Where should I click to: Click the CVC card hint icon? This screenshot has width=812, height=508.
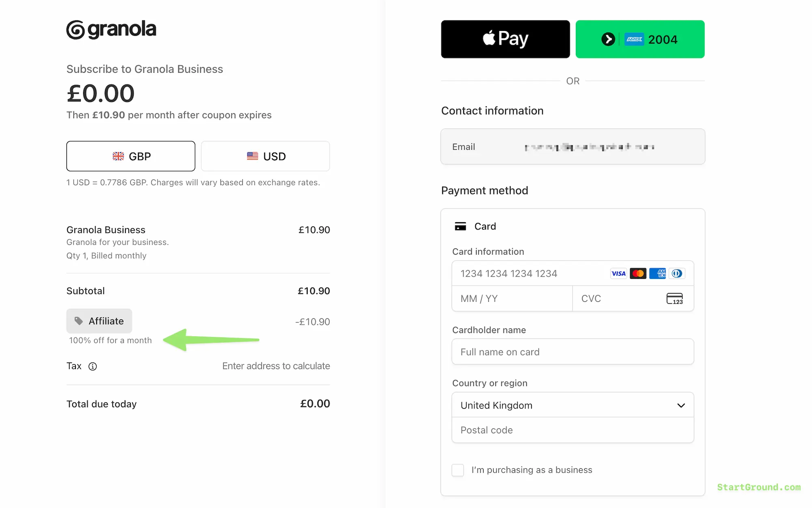(x=674, y=298)
